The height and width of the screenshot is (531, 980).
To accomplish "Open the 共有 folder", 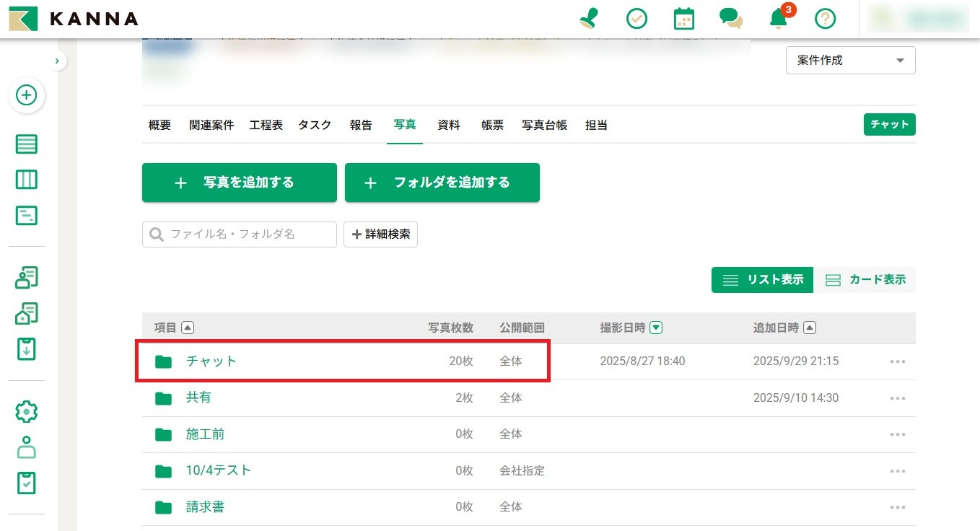I will pyautogui.click(x=198, y=398).
